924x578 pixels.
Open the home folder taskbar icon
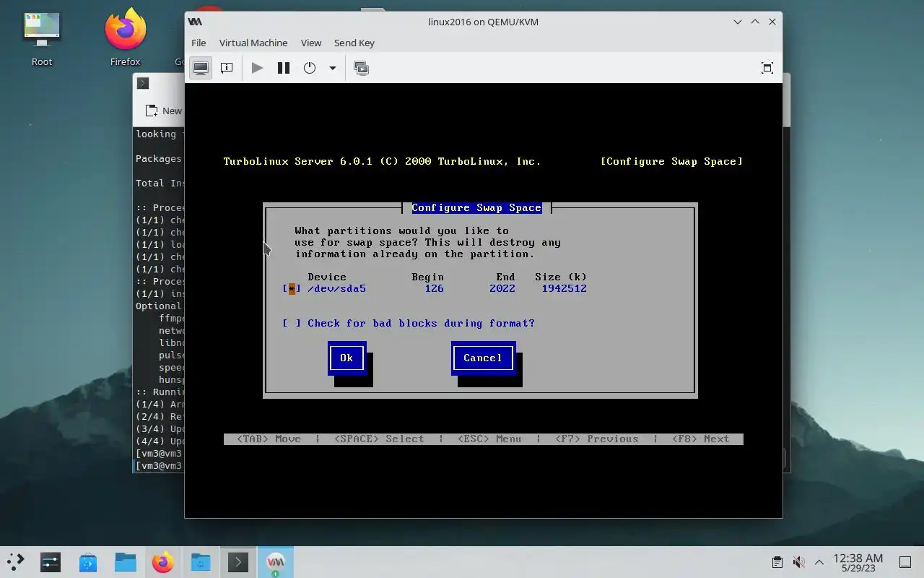[201, 561]
